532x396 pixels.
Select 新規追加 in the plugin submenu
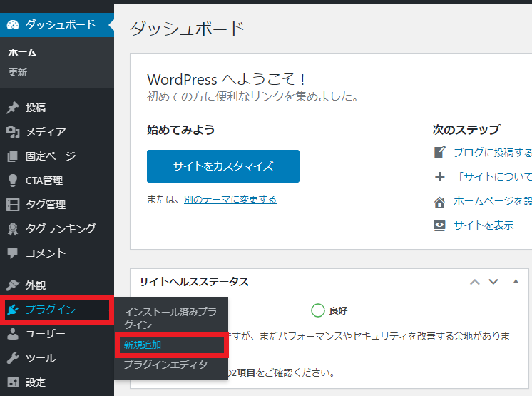point(143,345)
